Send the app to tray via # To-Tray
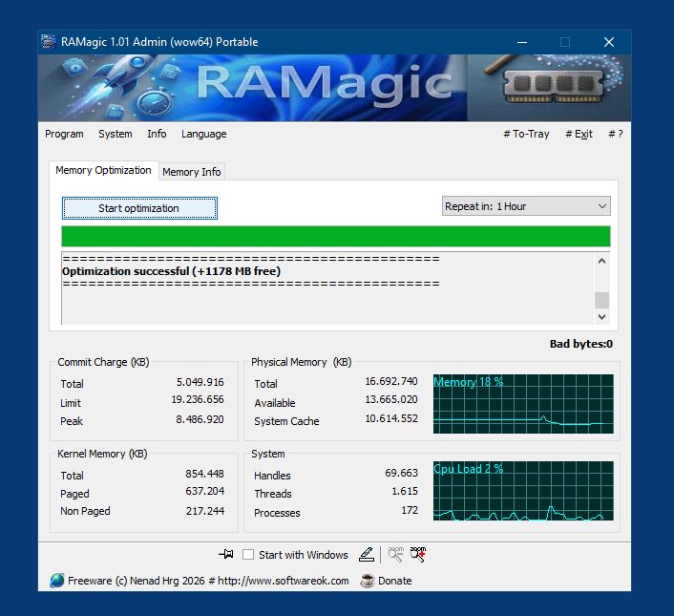This screenshot has height=616, width=674. 527,134
